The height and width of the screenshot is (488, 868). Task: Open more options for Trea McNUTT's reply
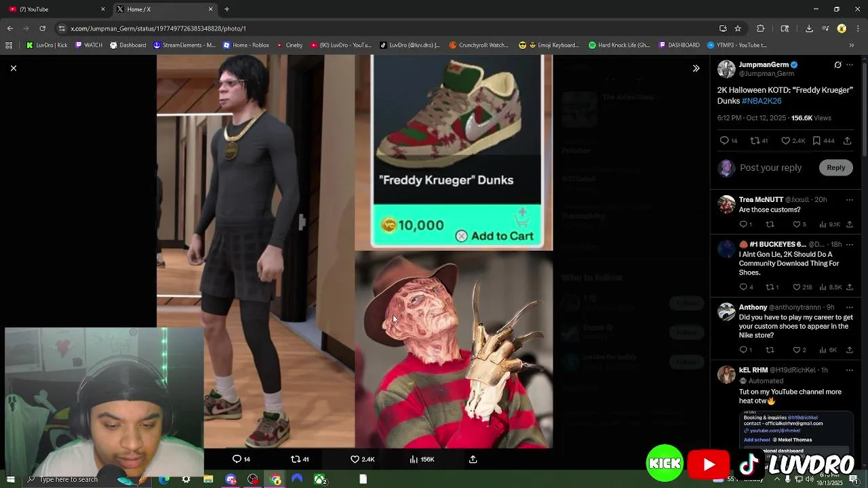(x=850, y=200)
